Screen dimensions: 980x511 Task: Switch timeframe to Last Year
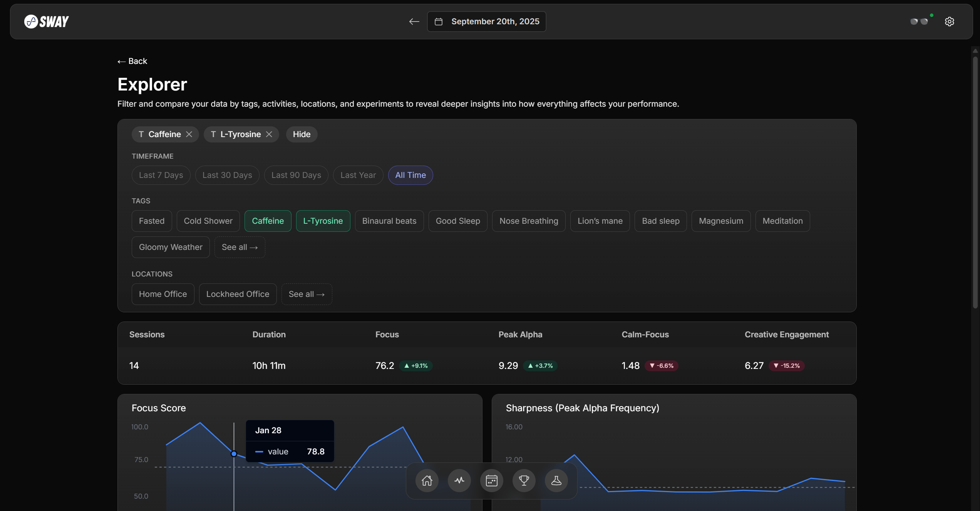point(358,175)
